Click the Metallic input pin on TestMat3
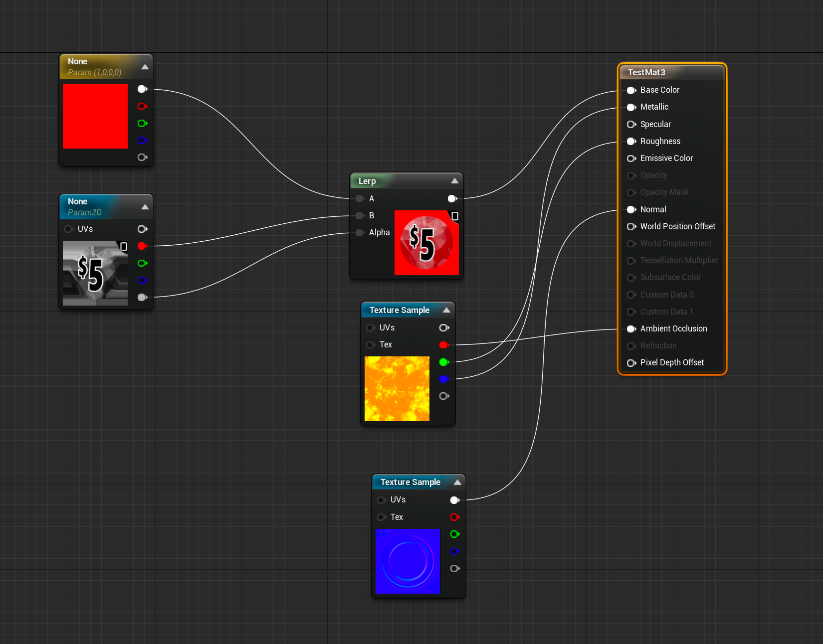Viewport: 823px width, 644px height. (x=631, y=107)
